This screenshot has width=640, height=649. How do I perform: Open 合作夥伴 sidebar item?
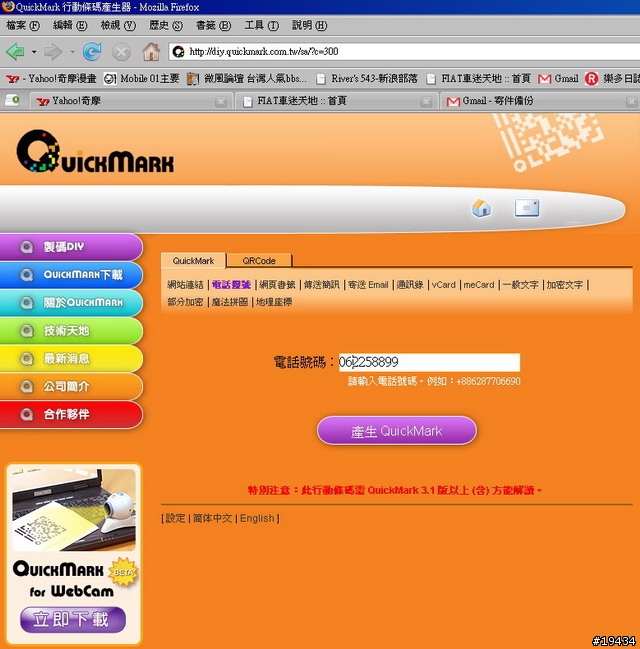71,414
